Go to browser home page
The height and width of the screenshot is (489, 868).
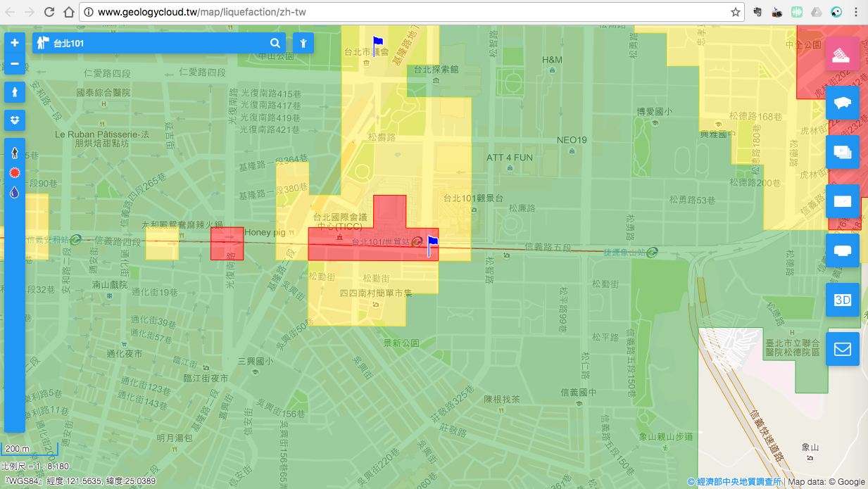tap(69, 12)
